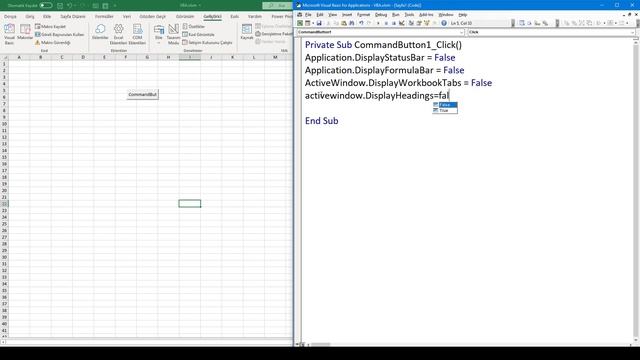
Task: Open Excel Eklentileri dialog
Action: pos(118,34)
